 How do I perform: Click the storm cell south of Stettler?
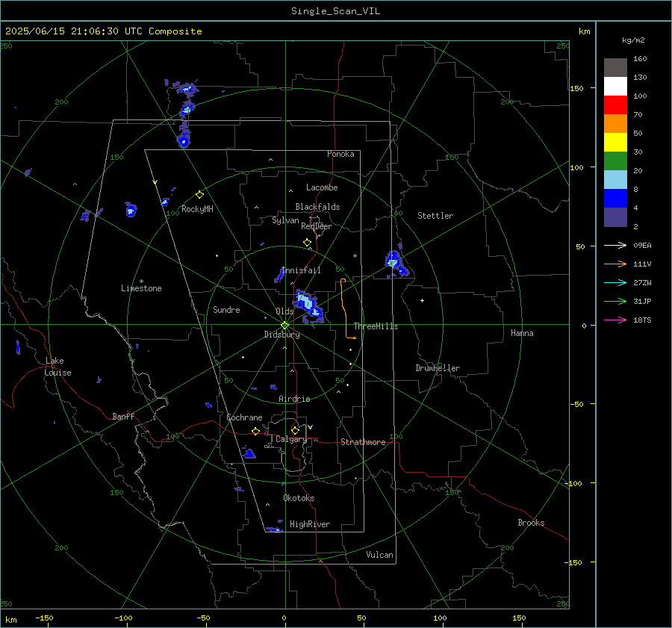point(396,263)
